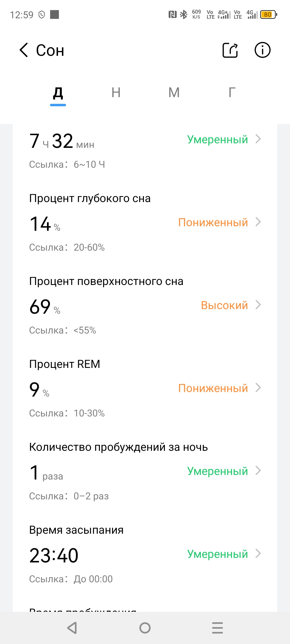Select the Д (day) tab

pos(58,93)
